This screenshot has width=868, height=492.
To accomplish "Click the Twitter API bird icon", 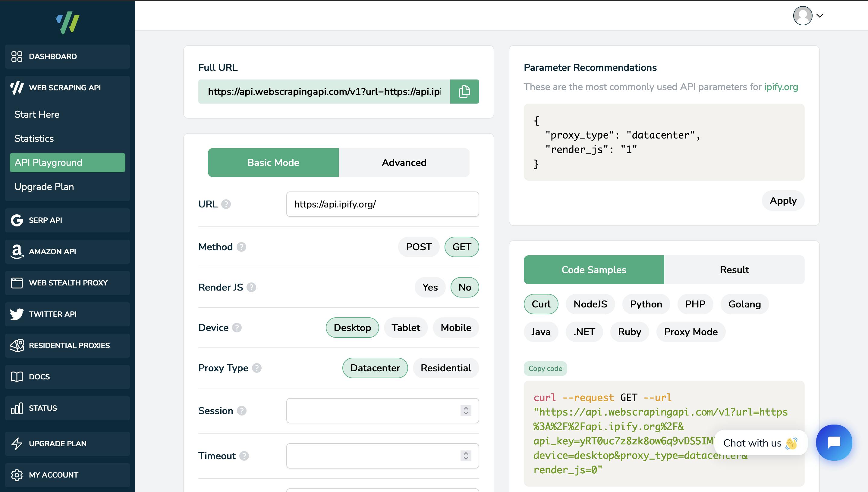I will click(x=17, y=314).
